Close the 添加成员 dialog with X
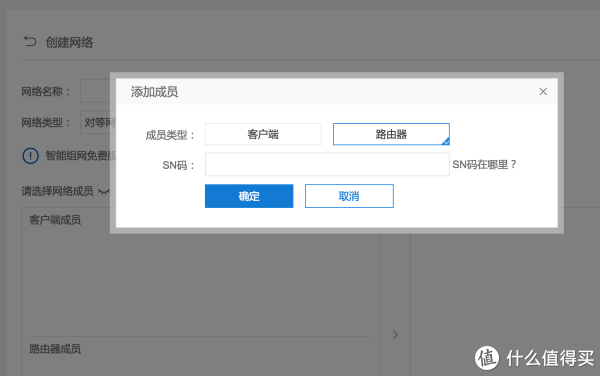600x376 pixels. click(x=543, y=92)
